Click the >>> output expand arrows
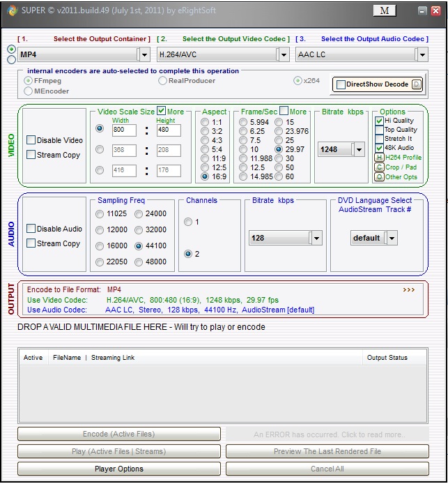The image size is (448, 484). pos(408,289)
